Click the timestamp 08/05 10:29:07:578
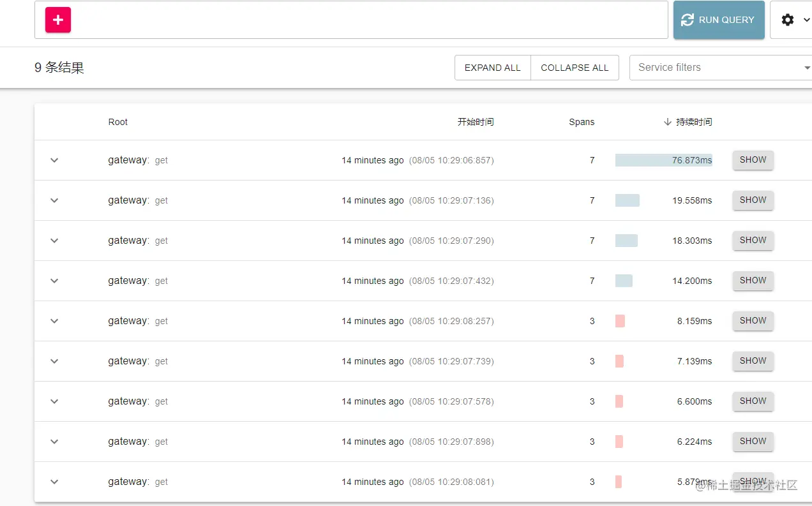The image size is (812, 506). (451, 401)
